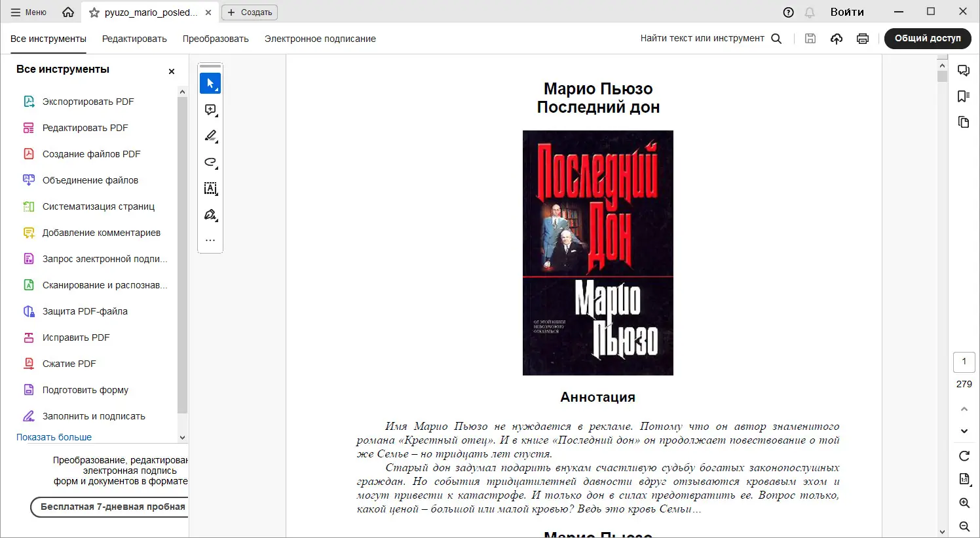The height and width of the screenshot is (538, 980).
Task: Close the Все инструменты panel
Action: click(172, 71)
